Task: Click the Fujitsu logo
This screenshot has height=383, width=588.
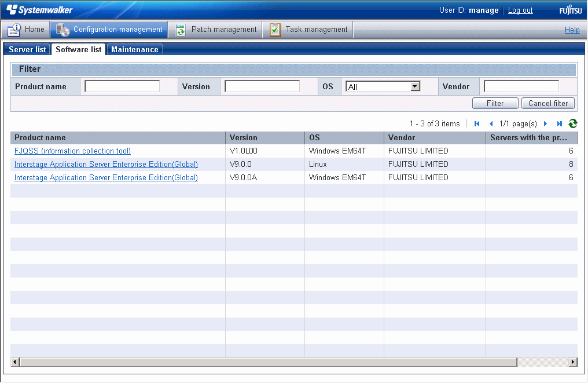Action: pyautogui.click(x=571, y=10)
